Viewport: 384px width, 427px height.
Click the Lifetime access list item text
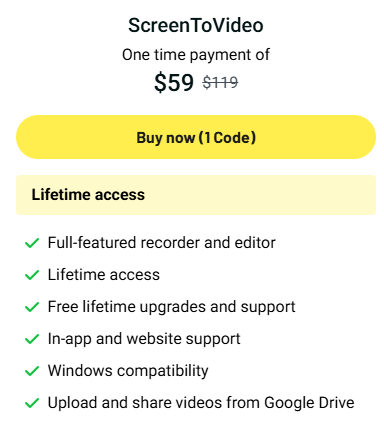pos(104,275)
